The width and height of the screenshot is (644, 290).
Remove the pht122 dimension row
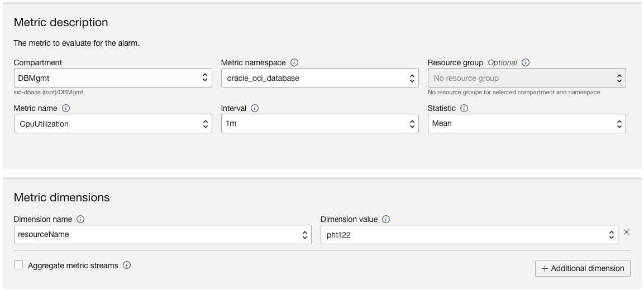626,232
